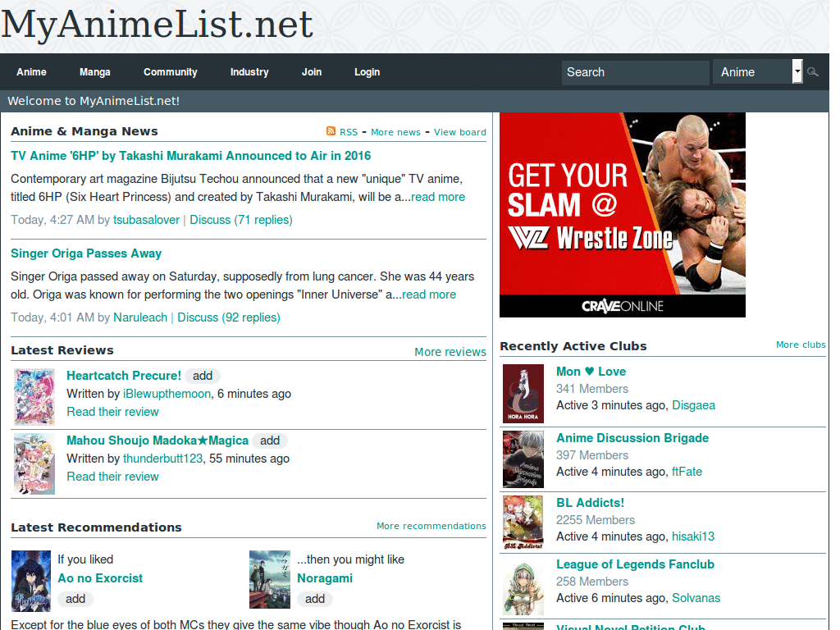Open the More recommendations link
Viewport: 840px width, 630px height.
pos(431,526)
